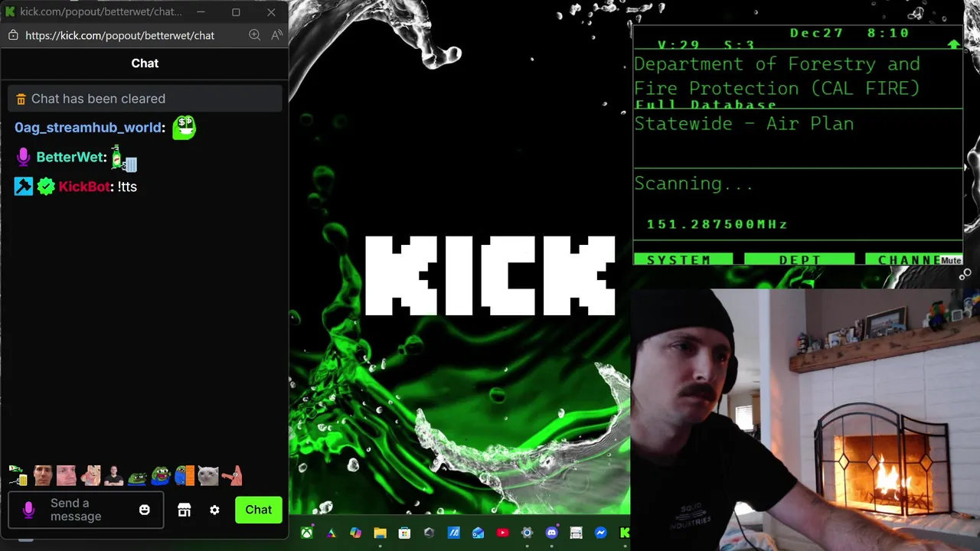Send message with green Chat button
The height and width of the screenshot is (551, 980).
click(258, 510)
